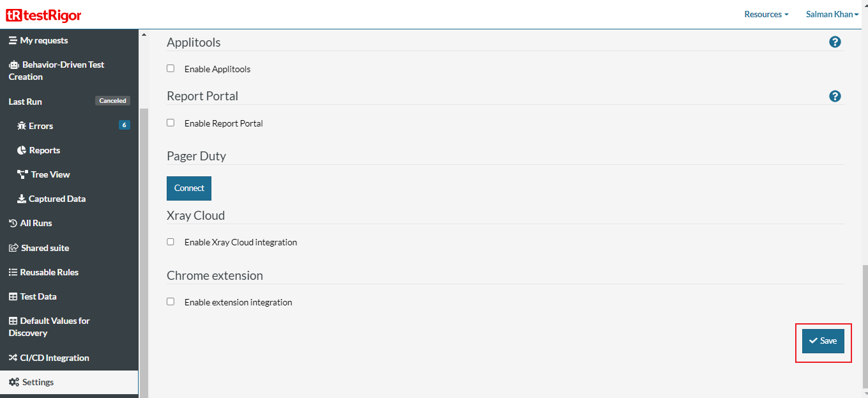Screen dimensions: 868x398
Task: Check Enable Report Portal
Action: pos(171,123)
